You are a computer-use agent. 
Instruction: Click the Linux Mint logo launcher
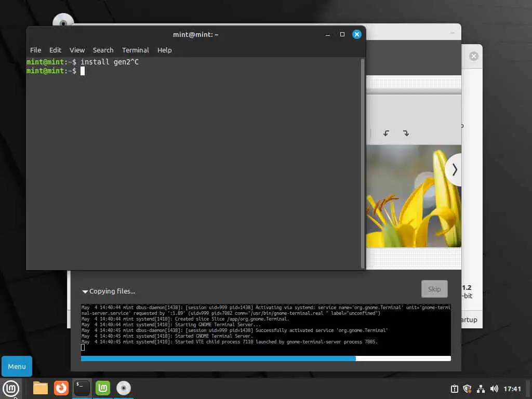pyautogui.click(x=11, y=389)
